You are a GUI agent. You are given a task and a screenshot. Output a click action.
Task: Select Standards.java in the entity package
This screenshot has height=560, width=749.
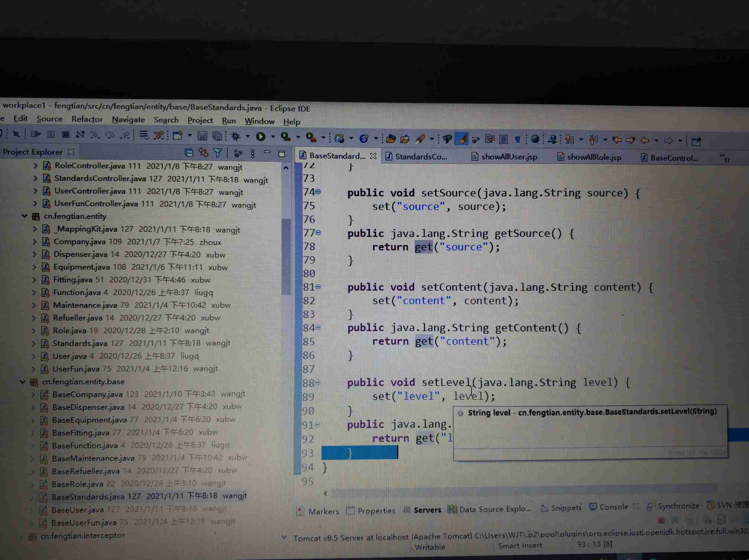[x=80, y=343]
